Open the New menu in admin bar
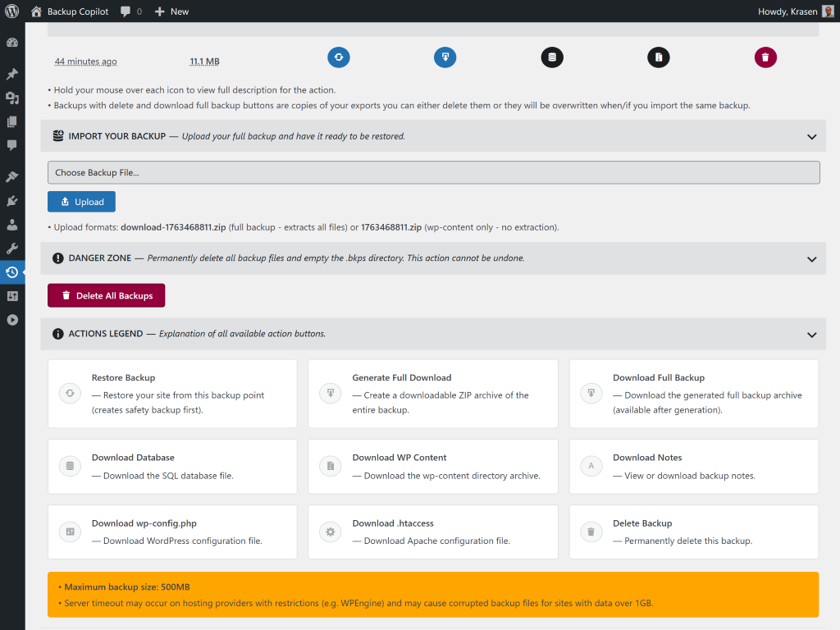840x630 pixels. [x=171, y=11]
